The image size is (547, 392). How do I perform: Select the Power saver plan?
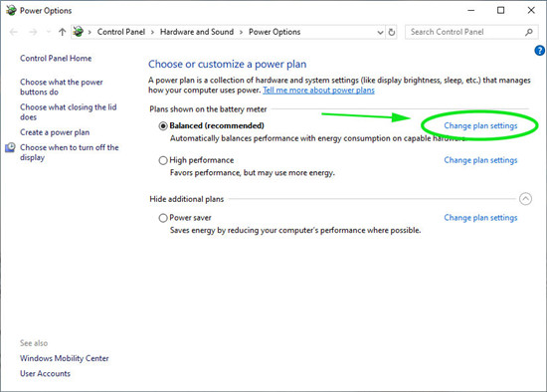pos(163,218)
